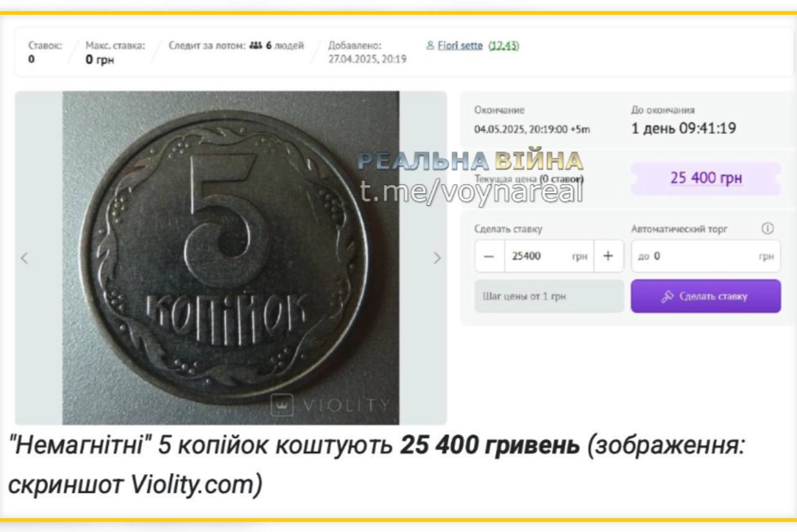Click the people icon in lot watchers
This screenshot has height=532, width=797.
[255, 45]
